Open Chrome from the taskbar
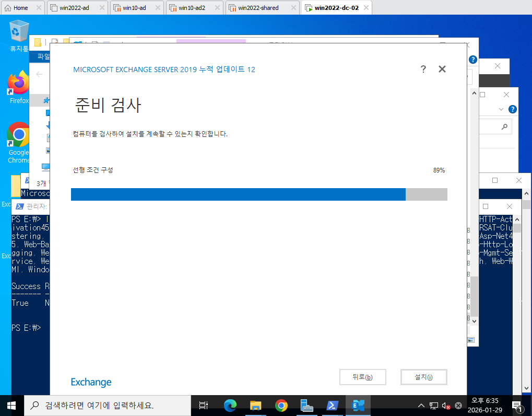The height and width of the screenshot is (416, 532). click(281, 406)
